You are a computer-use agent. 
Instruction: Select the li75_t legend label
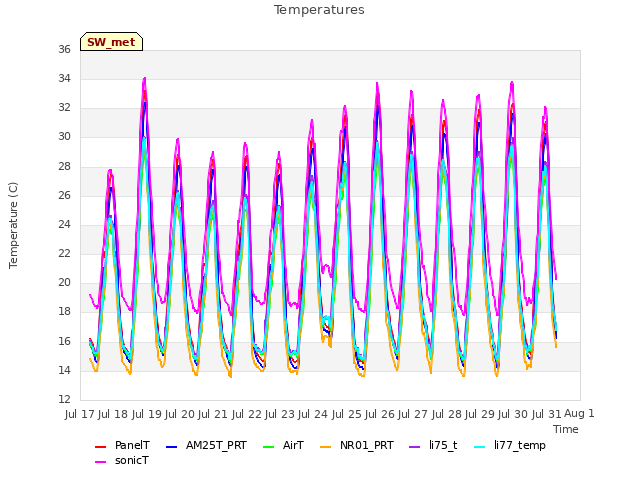443,445
